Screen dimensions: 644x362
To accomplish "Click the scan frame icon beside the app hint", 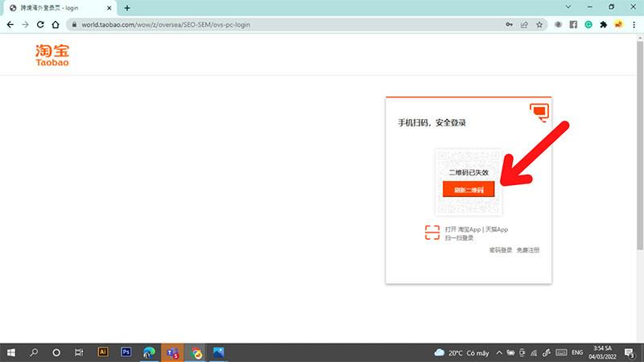I will click(432, 232).
